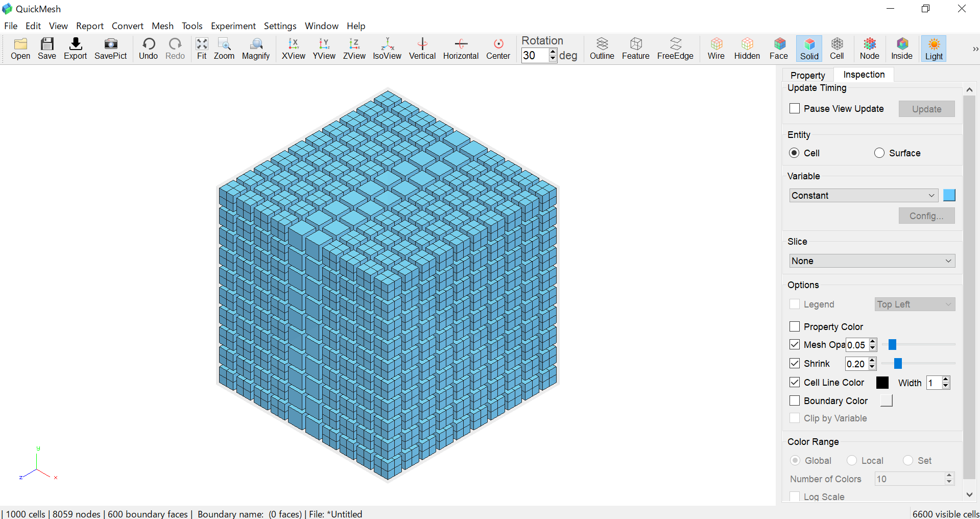Toggle Cell display mode
The image size is (980, 519).
[x=837, y=49]
